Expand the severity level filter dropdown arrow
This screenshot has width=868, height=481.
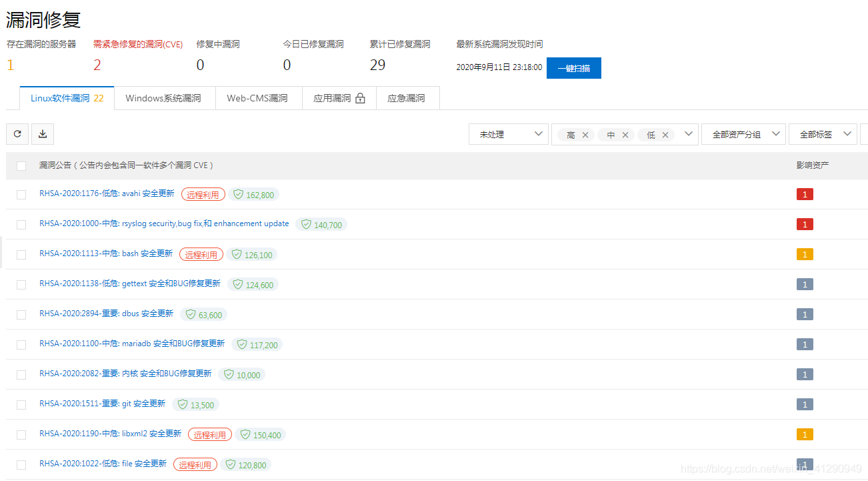(x=689, y=134)
